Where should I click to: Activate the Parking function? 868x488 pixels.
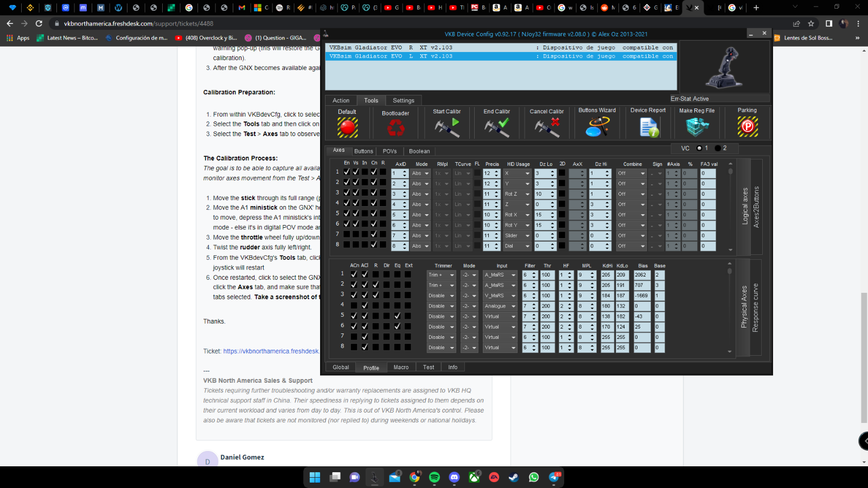(747, 127)
